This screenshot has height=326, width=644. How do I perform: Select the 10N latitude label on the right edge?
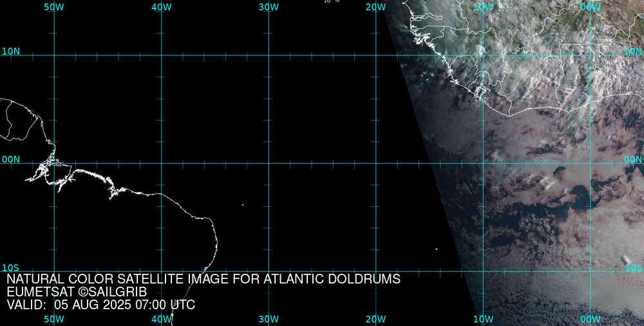(x=633, y=52)
